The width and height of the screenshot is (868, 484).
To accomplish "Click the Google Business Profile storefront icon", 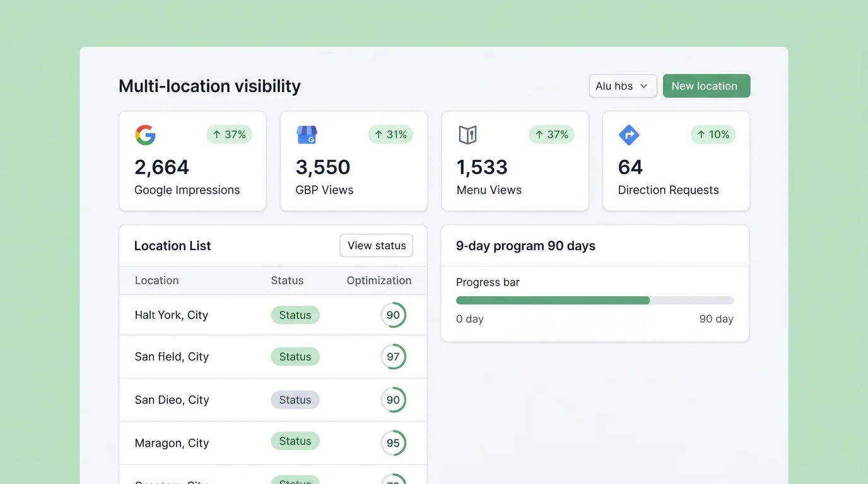I will pos(307,135).
